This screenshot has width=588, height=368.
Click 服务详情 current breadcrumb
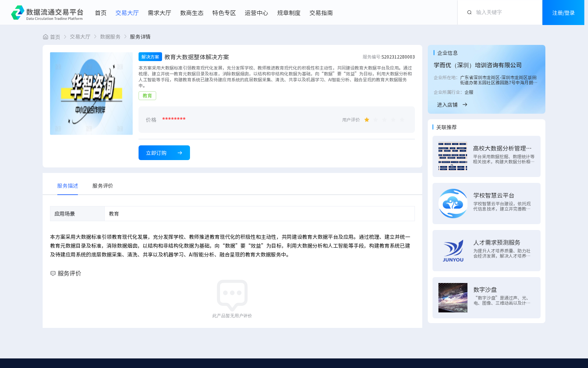coord(140,37)
